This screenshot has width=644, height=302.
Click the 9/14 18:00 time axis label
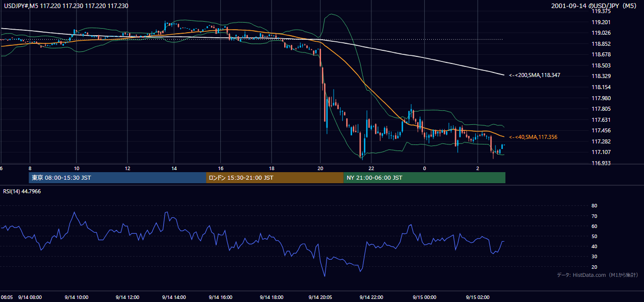(x=271, y=297)
